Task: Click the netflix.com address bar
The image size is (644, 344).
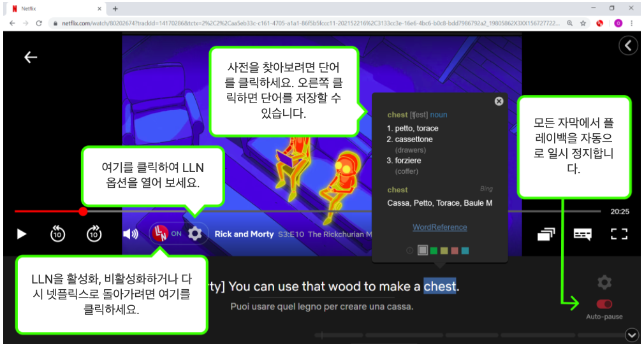Action: point(310,24)
